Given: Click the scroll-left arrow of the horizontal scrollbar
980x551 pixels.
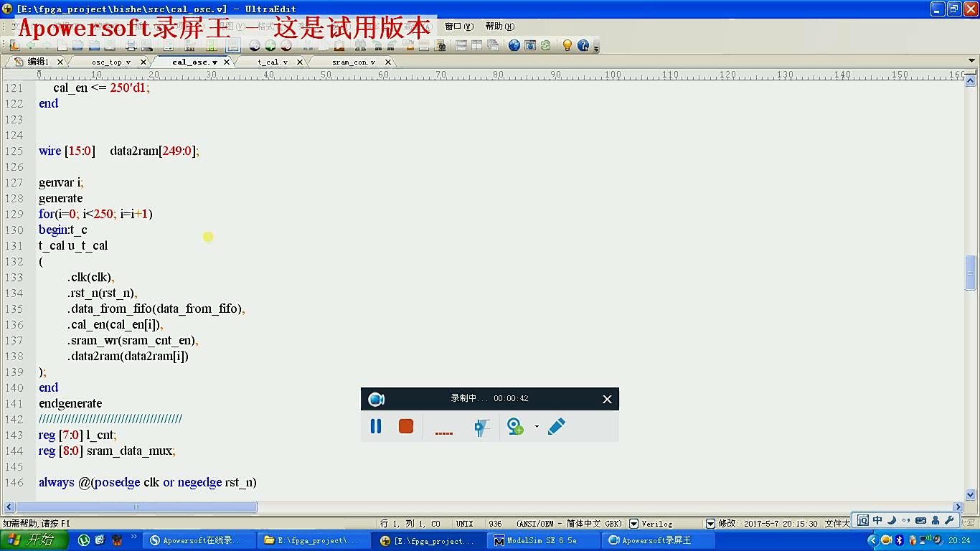Looking at the screenshot, I should pos(8,507).
